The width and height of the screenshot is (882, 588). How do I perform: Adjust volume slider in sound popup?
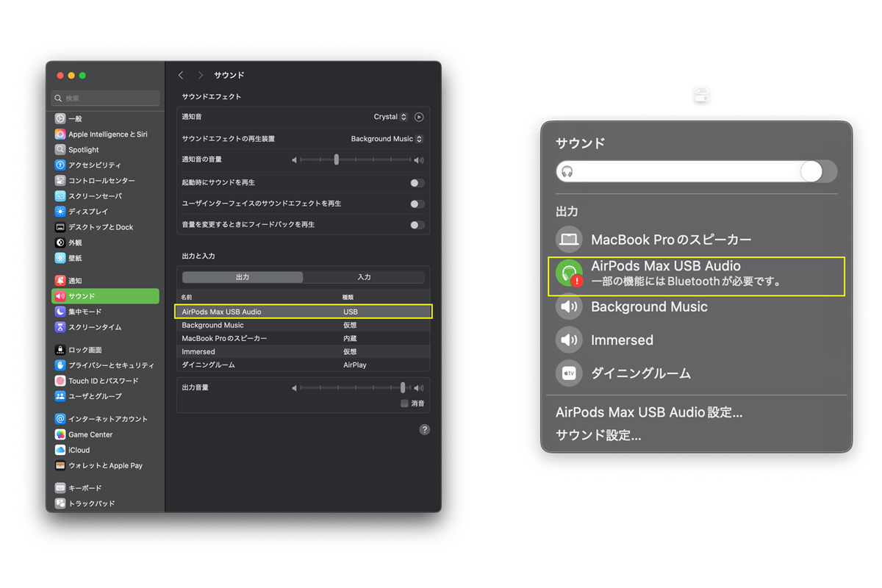[697, 171]
